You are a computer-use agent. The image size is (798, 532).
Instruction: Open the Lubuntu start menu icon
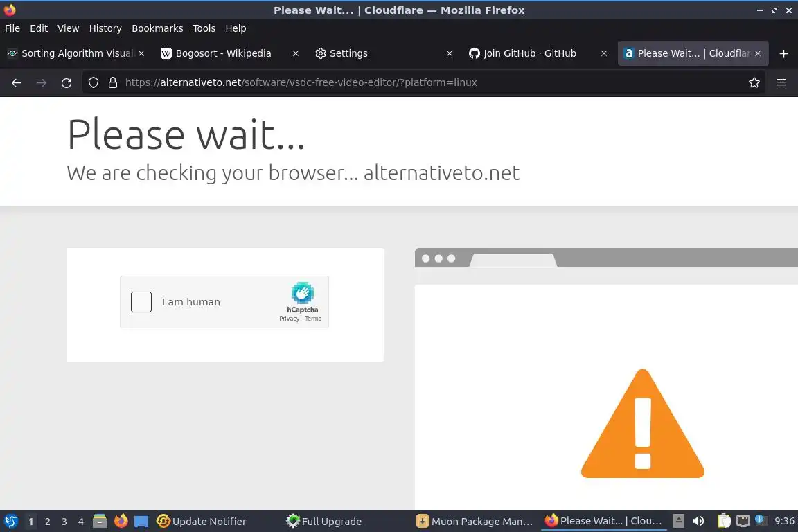10,522
